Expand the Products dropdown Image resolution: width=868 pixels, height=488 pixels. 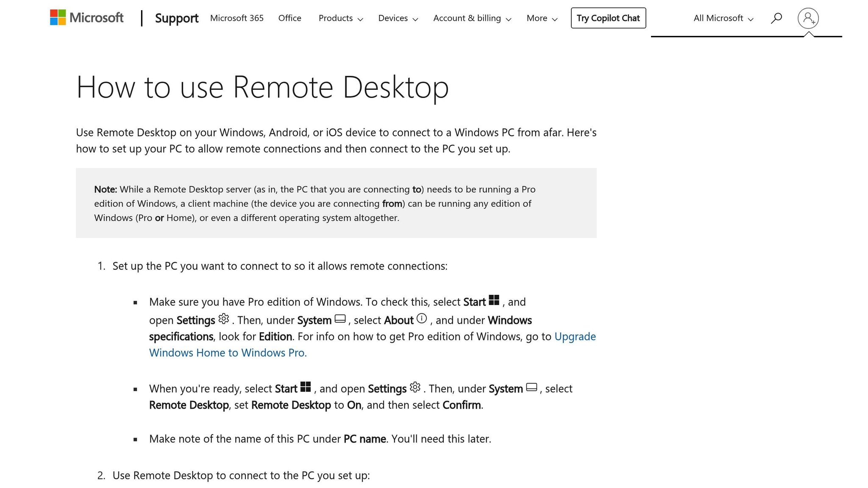click(340, 18)
